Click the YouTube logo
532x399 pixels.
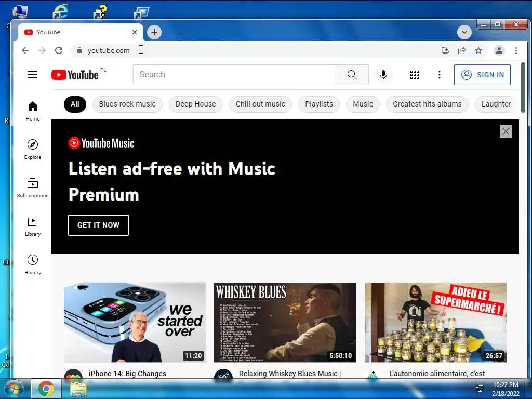[75, 75]
